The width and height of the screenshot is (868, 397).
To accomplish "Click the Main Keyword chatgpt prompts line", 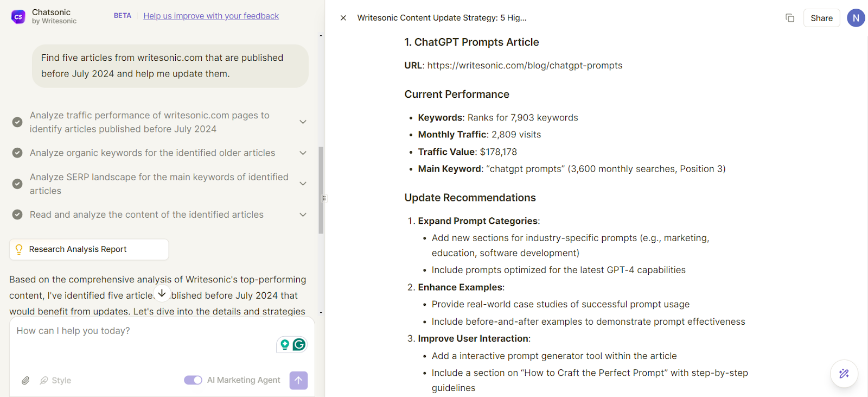I will click(x=572, y=169).
